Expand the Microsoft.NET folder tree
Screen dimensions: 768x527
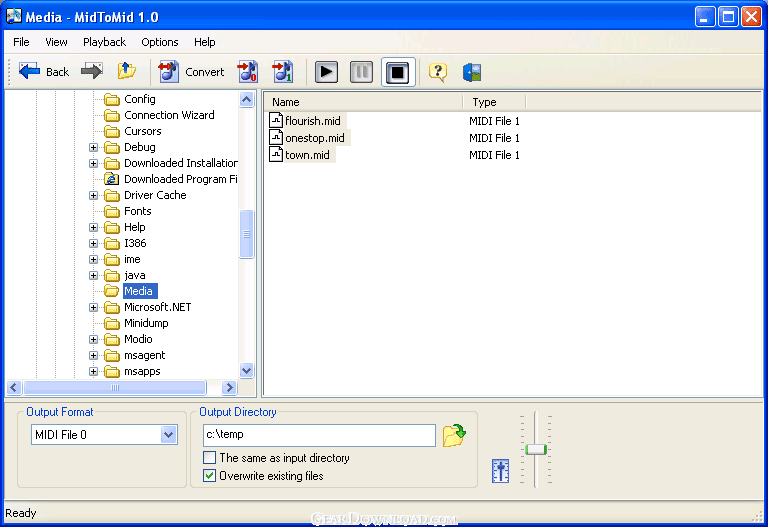point(94,307)
